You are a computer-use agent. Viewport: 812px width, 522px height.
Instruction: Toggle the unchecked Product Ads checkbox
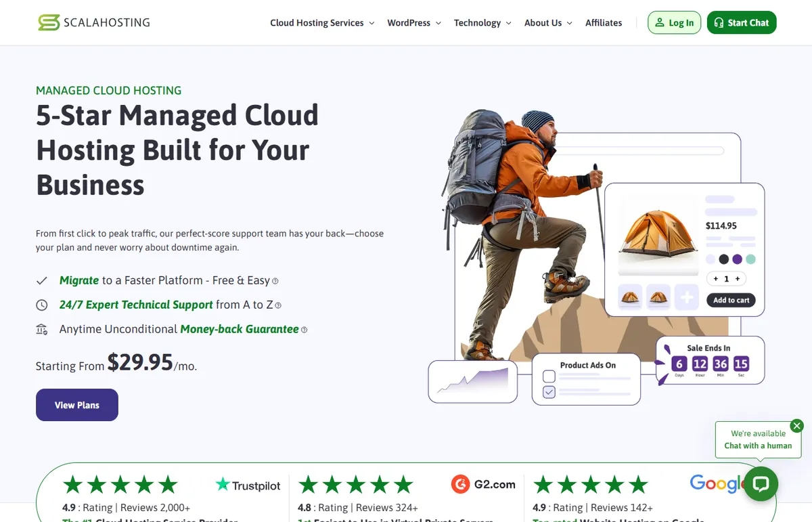point(549,376)
